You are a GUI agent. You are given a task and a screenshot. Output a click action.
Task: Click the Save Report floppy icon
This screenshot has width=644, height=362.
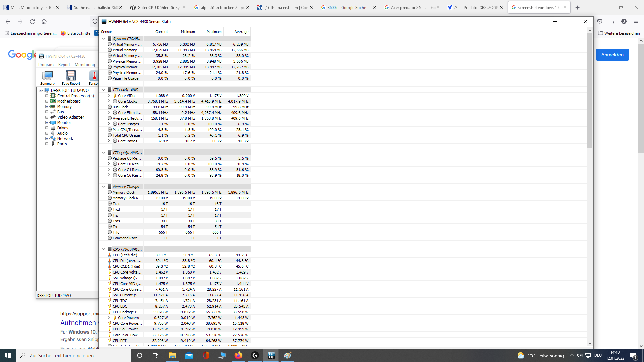tap(71, 76)
